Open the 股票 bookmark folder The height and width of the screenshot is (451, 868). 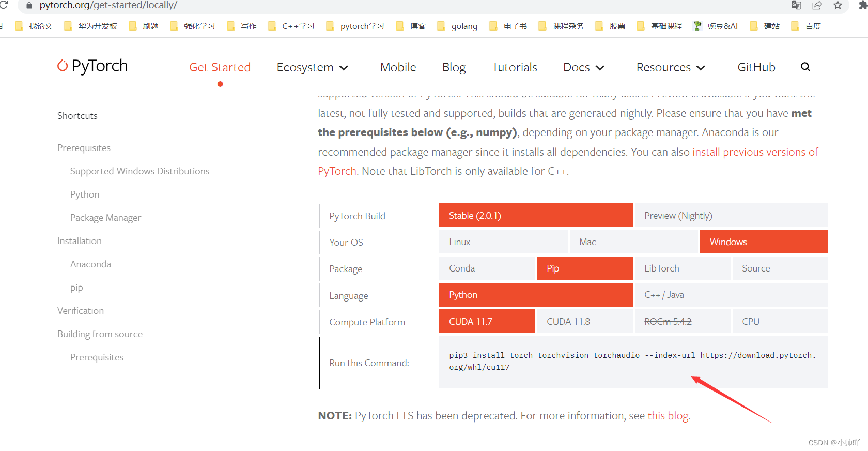(610, 26)
